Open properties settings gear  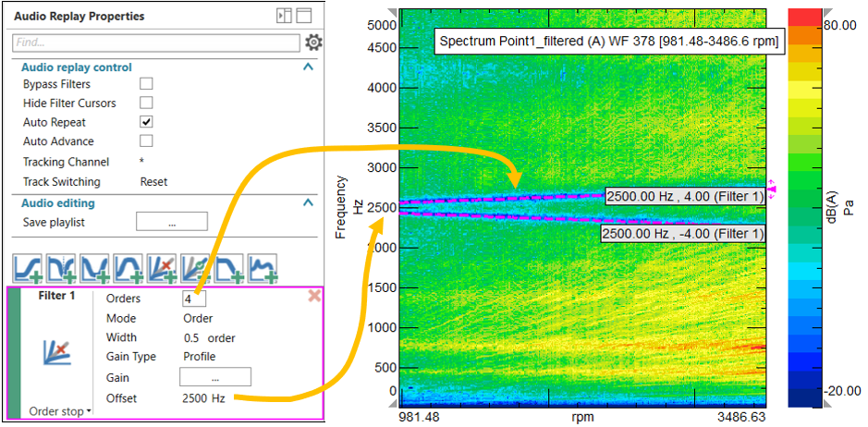point(314,43)
